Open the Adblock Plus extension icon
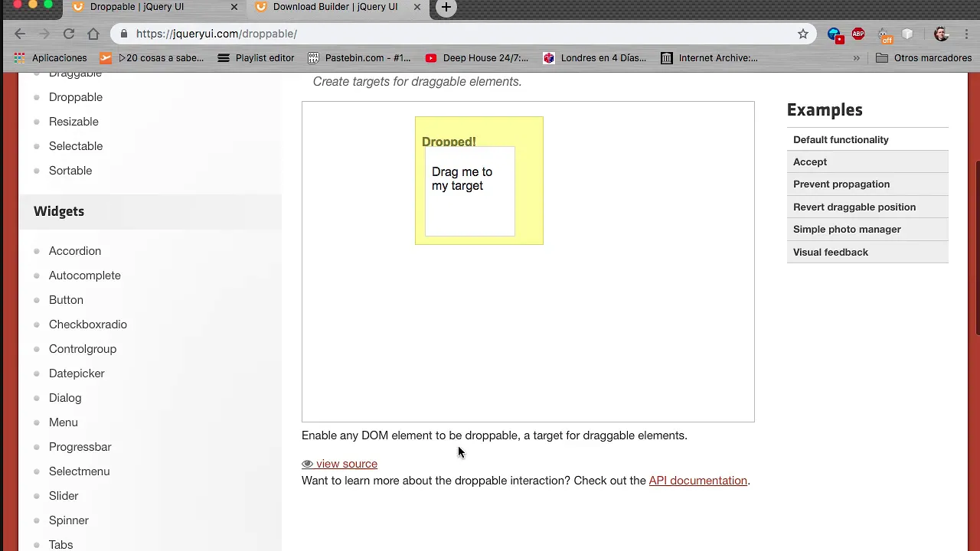This screenshot has height=551, width=980. [858, 34]
